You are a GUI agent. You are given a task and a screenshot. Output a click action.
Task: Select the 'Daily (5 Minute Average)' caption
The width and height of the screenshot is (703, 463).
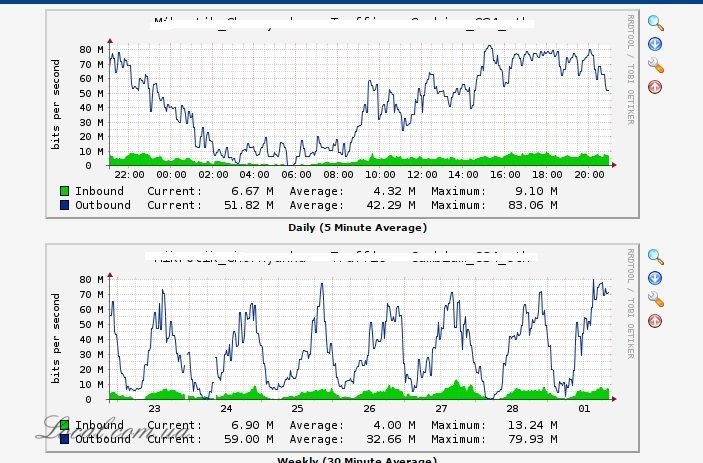click(x=357, y=228)
